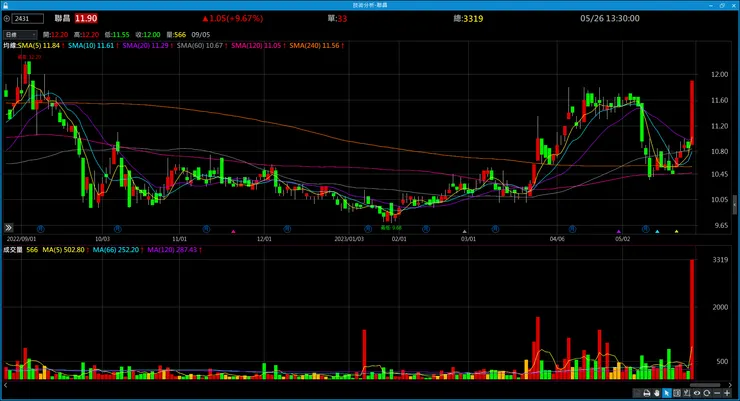This screenshot has height=401, width=740.
Task: Click the monthly marker near 04/06
Action: pos(572,229)
